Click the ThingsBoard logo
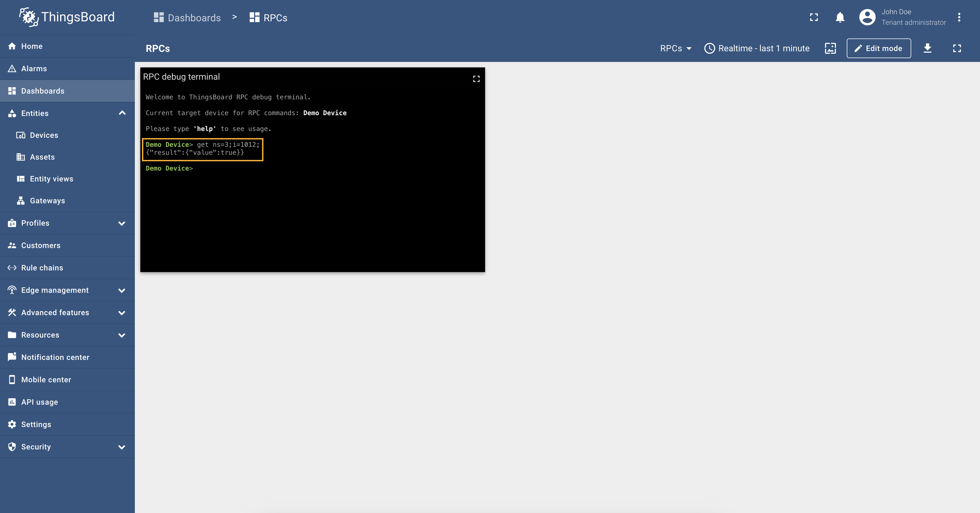980x513 pixels. tap(67, 17)
